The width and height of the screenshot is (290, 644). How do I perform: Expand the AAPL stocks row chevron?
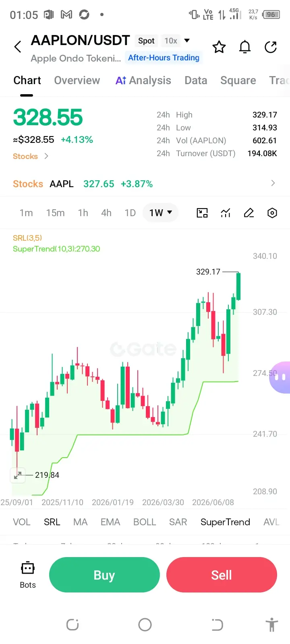pos(273,183)
